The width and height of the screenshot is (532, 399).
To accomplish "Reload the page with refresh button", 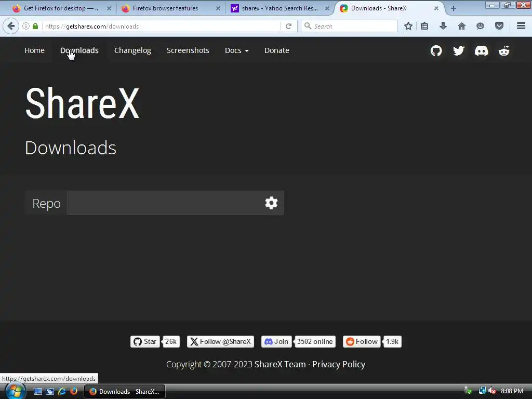I will pyautogui.click(x=288, y=26).
